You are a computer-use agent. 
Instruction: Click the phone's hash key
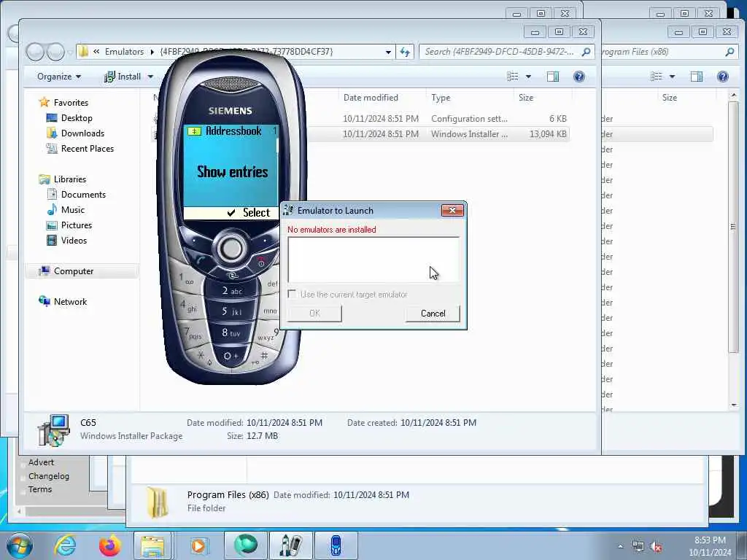click(x=263, y=356)
